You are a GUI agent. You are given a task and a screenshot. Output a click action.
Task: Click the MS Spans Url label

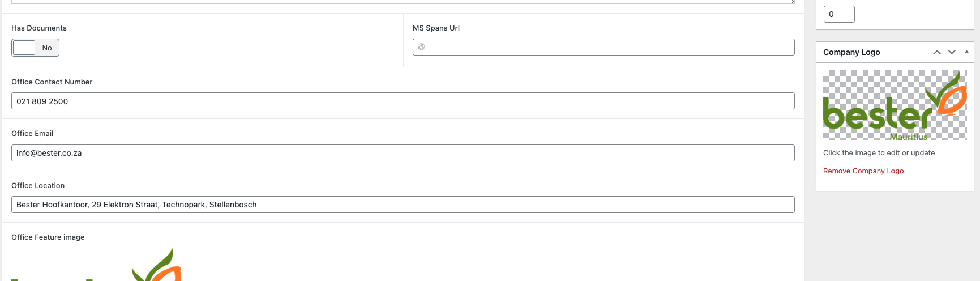[436, 28]
